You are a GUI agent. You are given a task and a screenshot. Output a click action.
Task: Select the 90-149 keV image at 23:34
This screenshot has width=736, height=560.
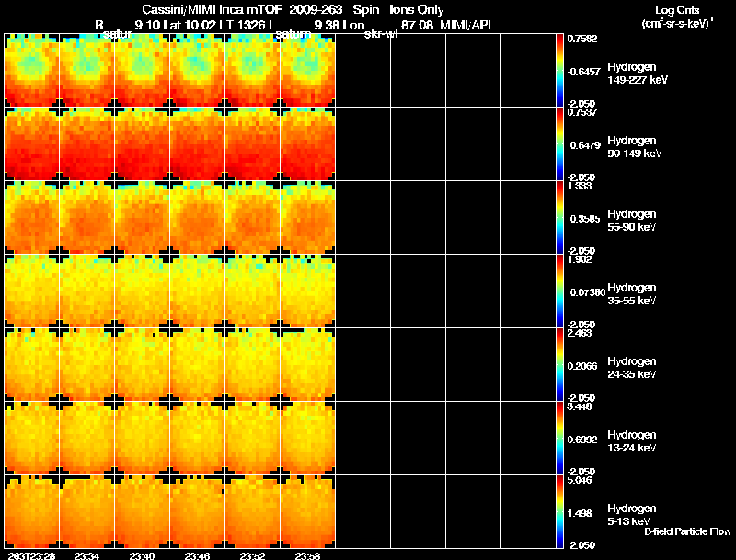pos(86,144)
